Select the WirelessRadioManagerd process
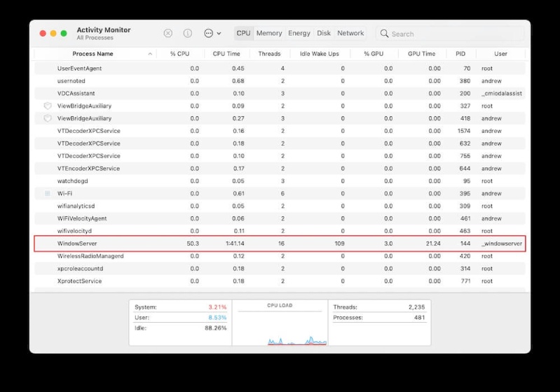Screen dimensions: 560x392 pos(280,256)
